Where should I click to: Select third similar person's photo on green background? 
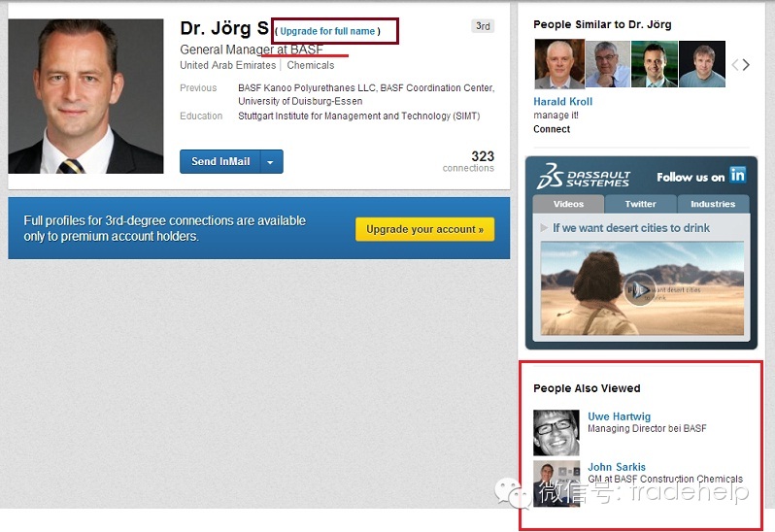click(655, 64)
